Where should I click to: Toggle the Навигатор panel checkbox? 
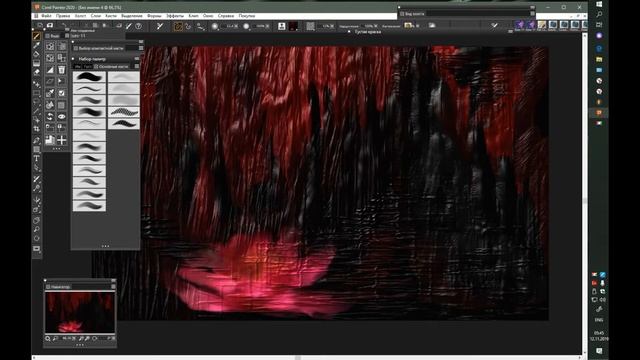click(x=48, y=287)
